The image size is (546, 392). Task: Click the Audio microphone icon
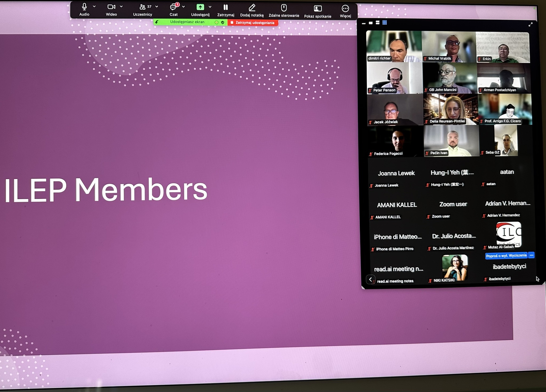click(x=84, y=7)
